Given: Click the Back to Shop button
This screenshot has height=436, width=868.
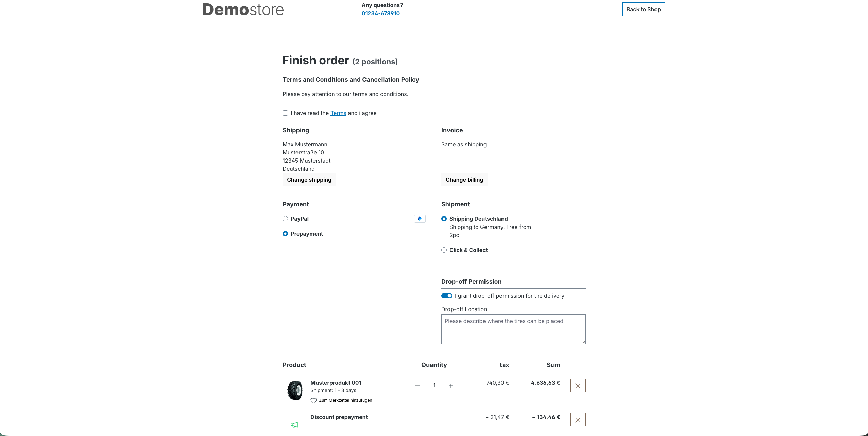Looking at the screenshot, I should coord(643,9).
